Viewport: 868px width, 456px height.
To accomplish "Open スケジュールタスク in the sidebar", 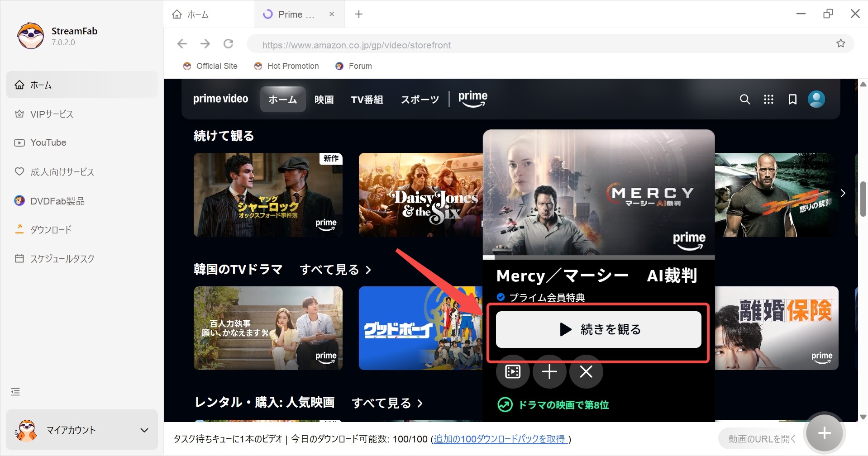I will (x=82, y=259).
